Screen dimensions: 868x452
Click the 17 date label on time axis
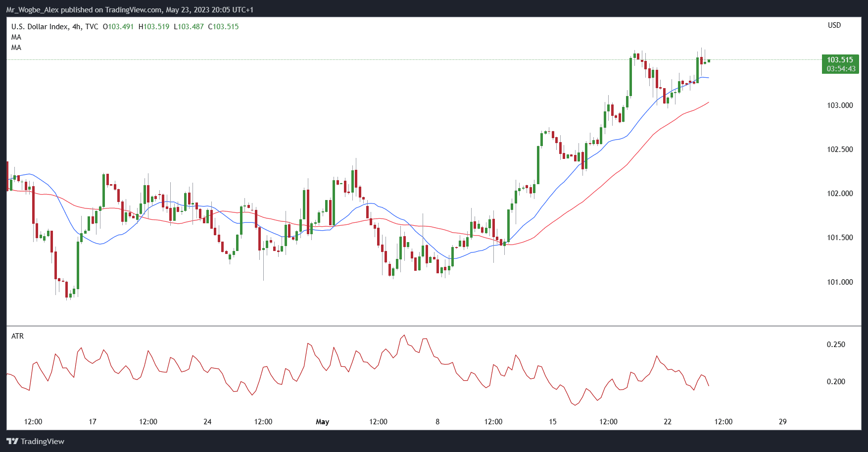coord(93,422)
